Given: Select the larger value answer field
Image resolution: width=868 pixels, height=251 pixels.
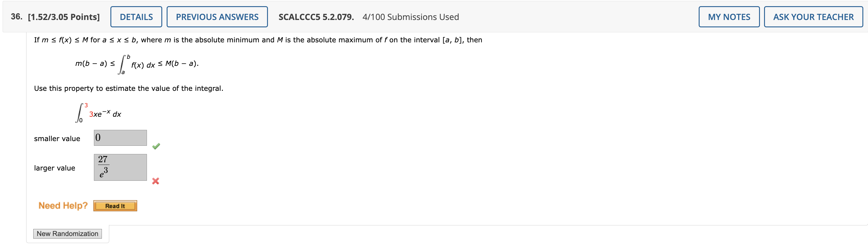Looking at the screenshot, I should pos(120,167).
